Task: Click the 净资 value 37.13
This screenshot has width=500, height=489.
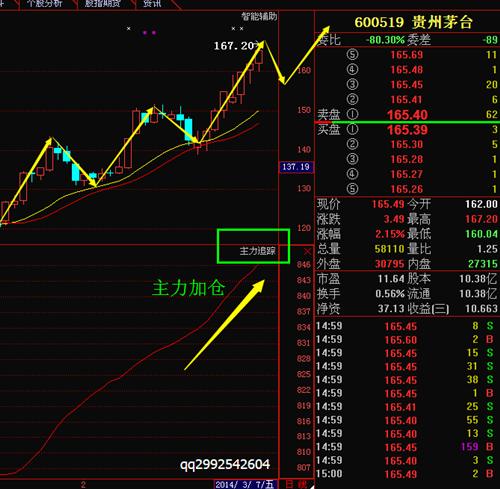Action: 391,309
